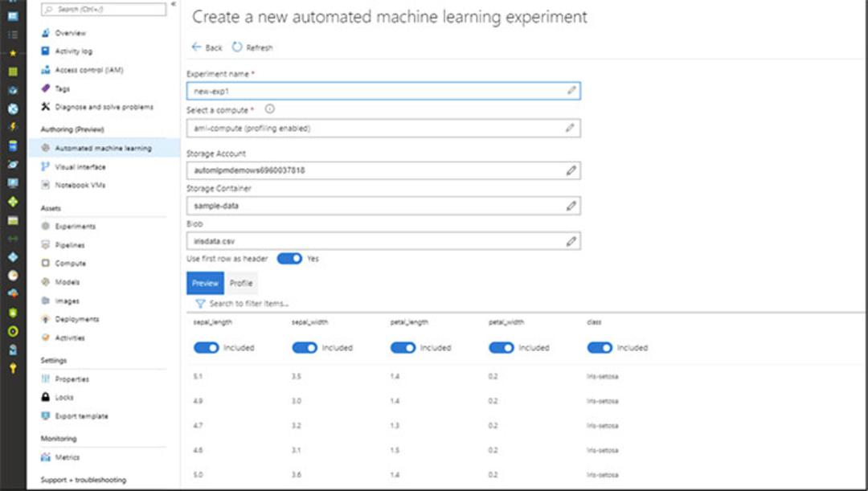The height and width of the screenshot is (491, 868).
Task: Collapse the sidebar with the double chevron
Action: (x=174, y=5)
